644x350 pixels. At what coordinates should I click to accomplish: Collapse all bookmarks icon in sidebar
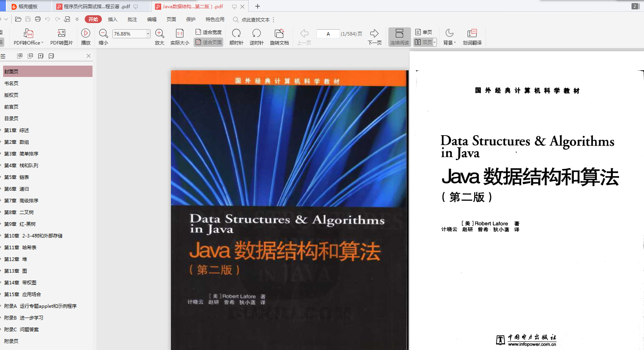coord(30,56)
